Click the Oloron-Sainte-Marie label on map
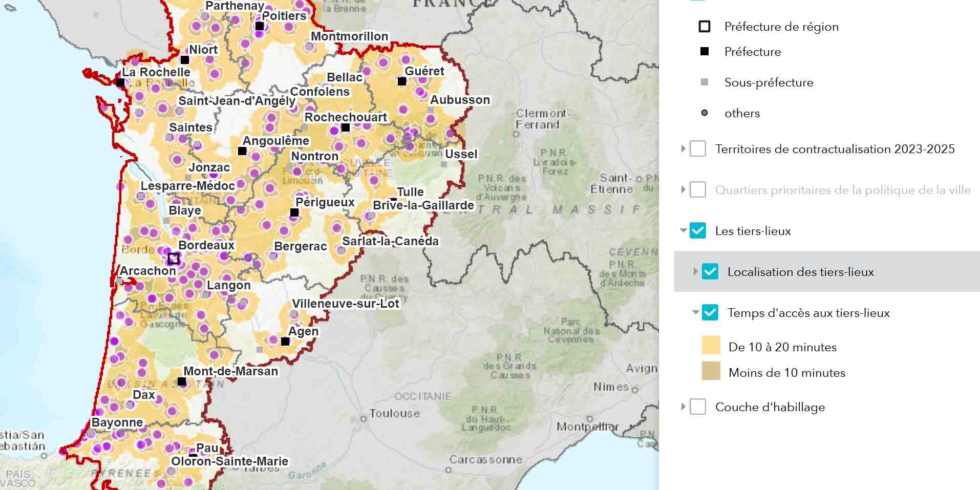Viewport: 980px width, 490px height. coord(230,461)
